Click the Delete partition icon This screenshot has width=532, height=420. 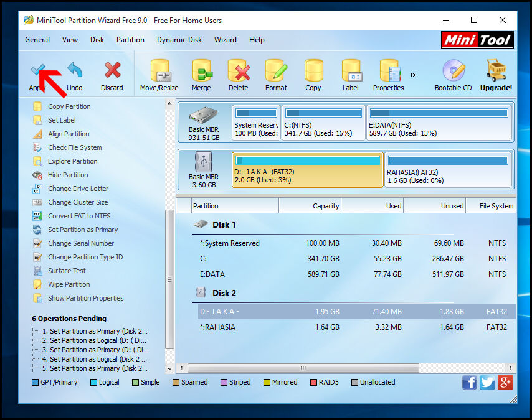pos(239,70)
